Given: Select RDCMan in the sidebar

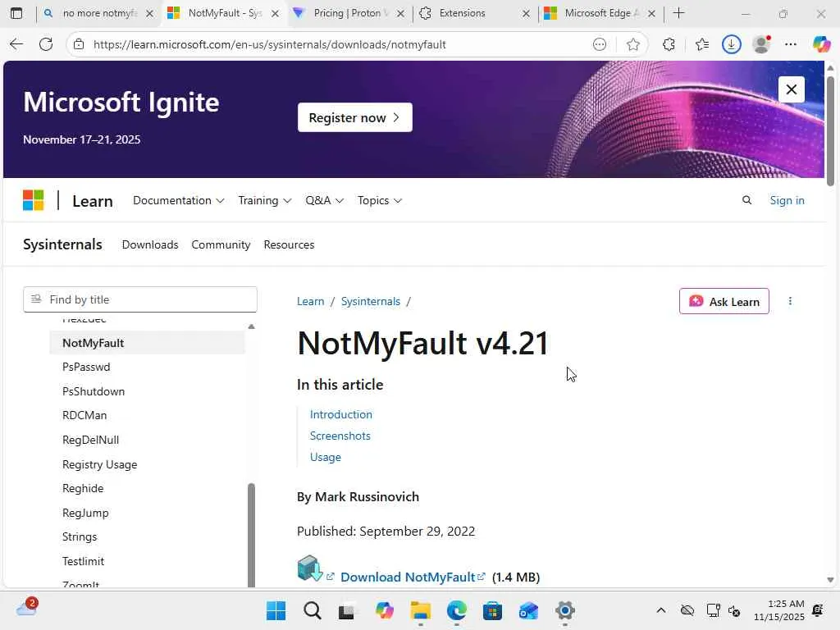Looking at the screenshot, I should click(84, 415).
